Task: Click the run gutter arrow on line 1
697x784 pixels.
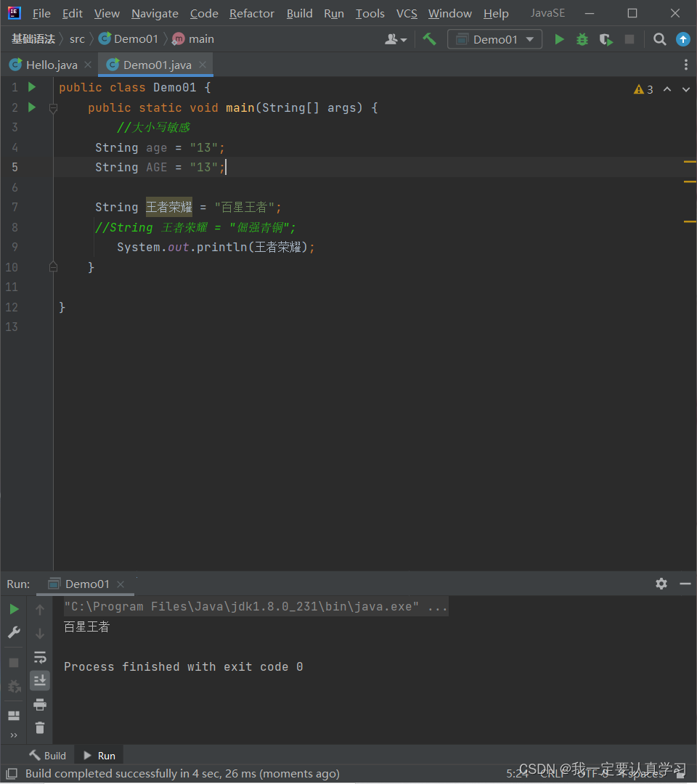Action: [x=32, y=87]
